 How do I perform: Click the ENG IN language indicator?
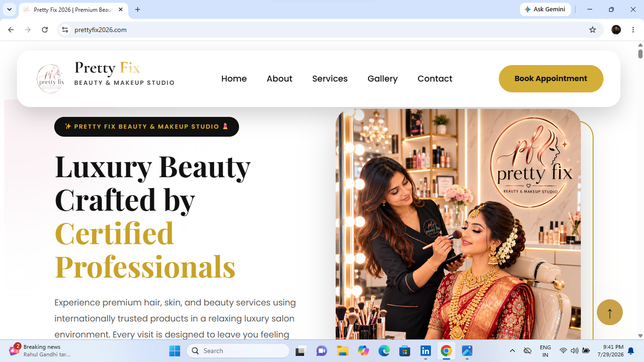[x=545, y=351]
